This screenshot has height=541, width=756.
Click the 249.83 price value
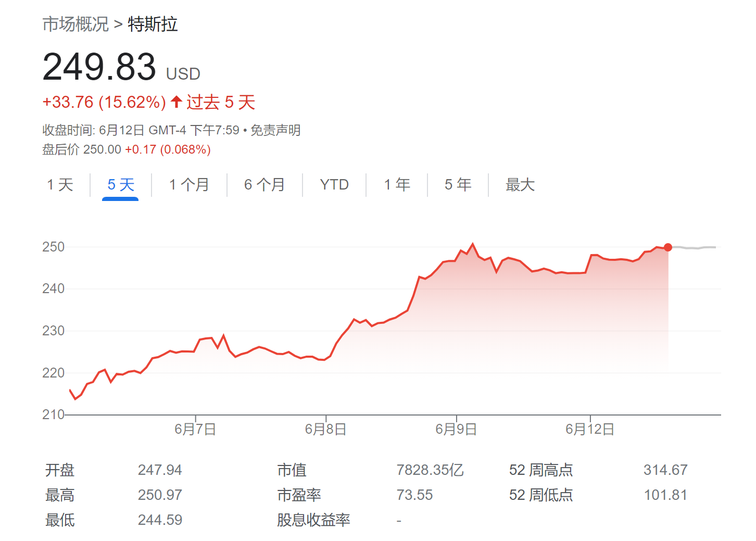point(99,67)
